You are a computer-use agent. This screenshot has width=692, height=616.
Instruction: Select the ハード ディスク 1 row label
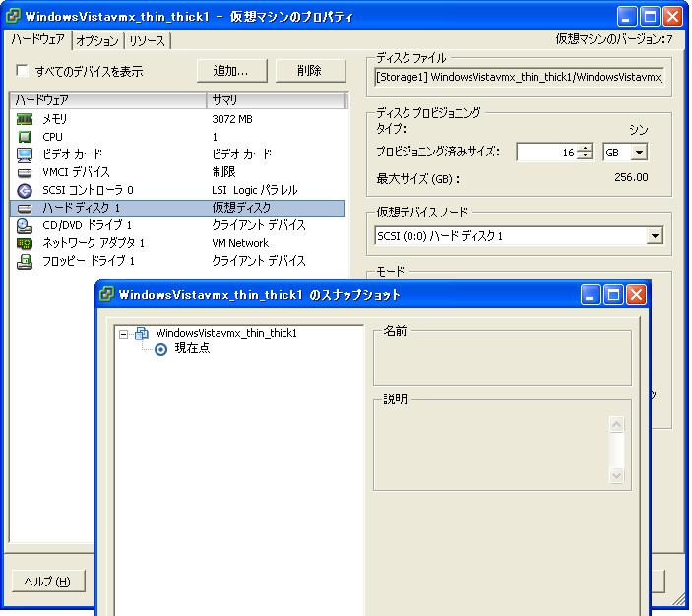[81, 208]
